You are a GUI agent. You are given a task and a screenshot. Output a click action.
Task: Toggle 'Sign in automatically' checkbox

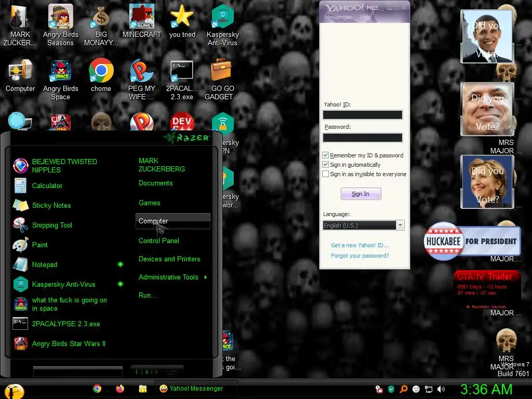325,165
